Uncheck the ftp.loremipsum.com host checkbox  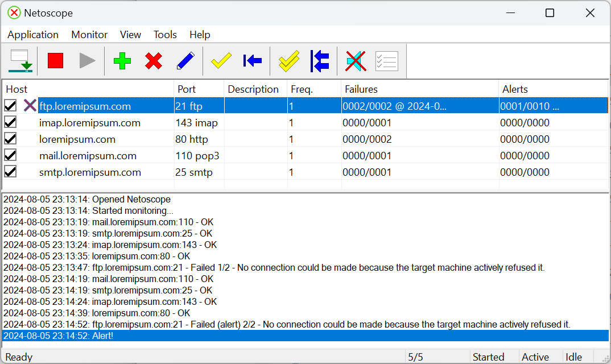coord(10,106)
